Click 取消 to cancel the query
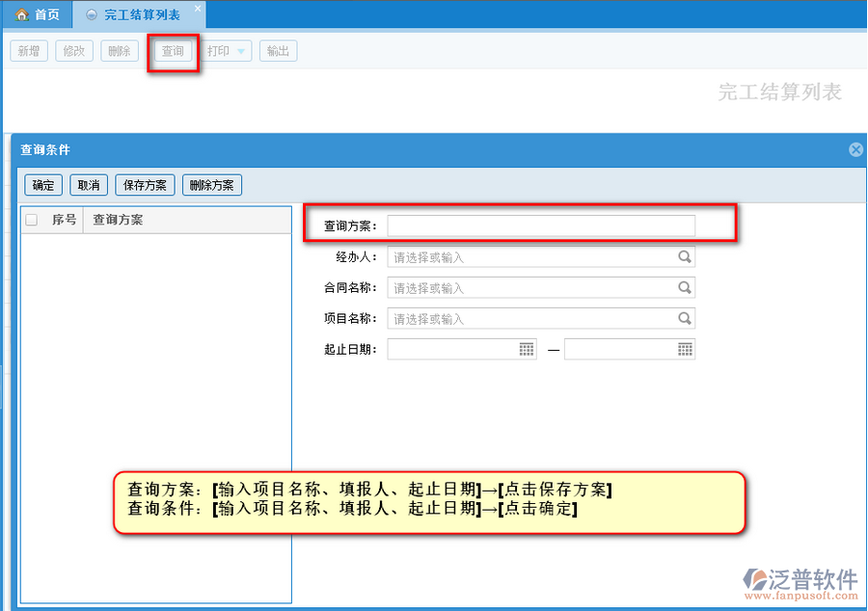868x611 pixels. (x=89, y=185)
